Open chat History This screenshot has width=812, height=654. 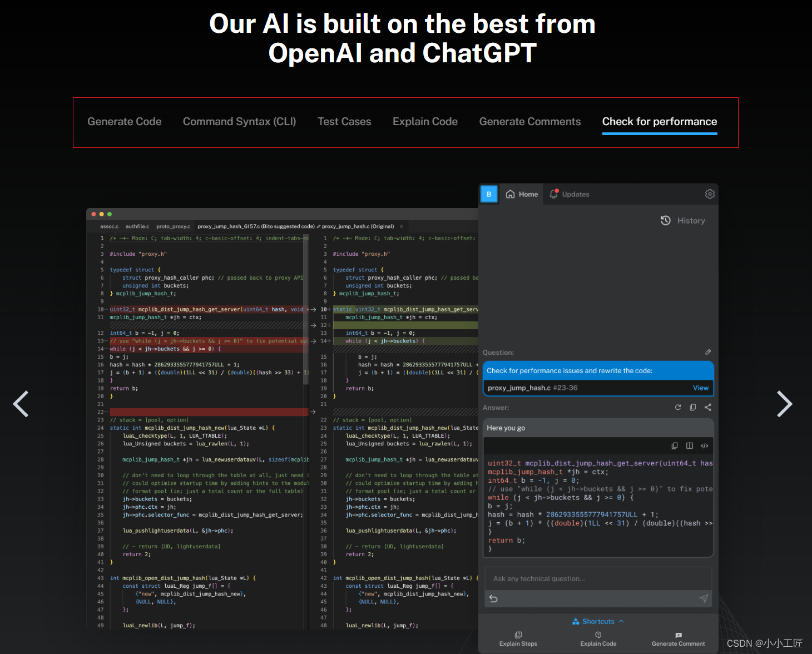[x=683, y=221]
